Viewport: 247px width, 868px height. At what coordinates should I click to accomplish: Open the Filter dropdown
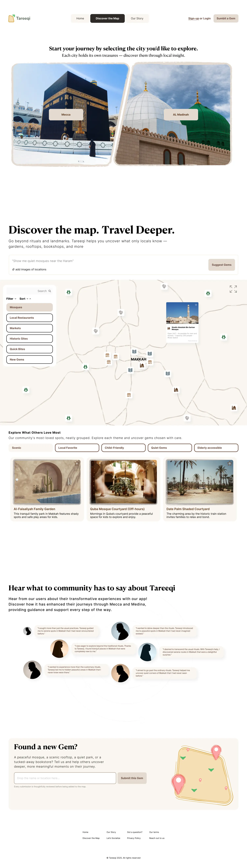[x=11, y=298]
